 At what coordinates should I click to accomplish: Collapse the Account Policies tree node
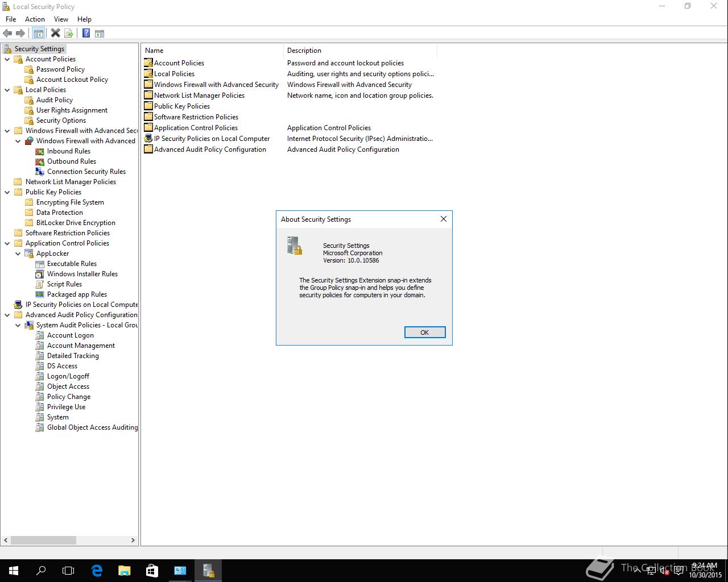tap(7, 59)
